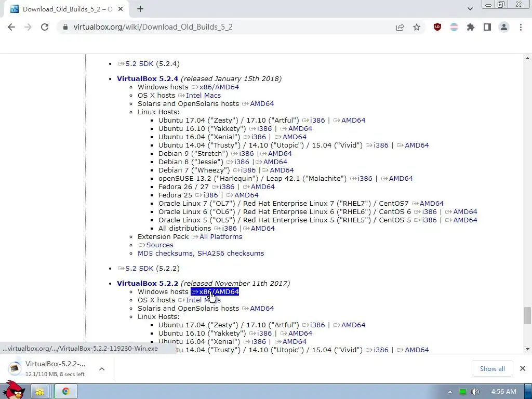Download 5.2.4 Oracle Linux 5 AMD64
Image resolution: width=532 pixels, height=399 pixels.
[461, 220]
